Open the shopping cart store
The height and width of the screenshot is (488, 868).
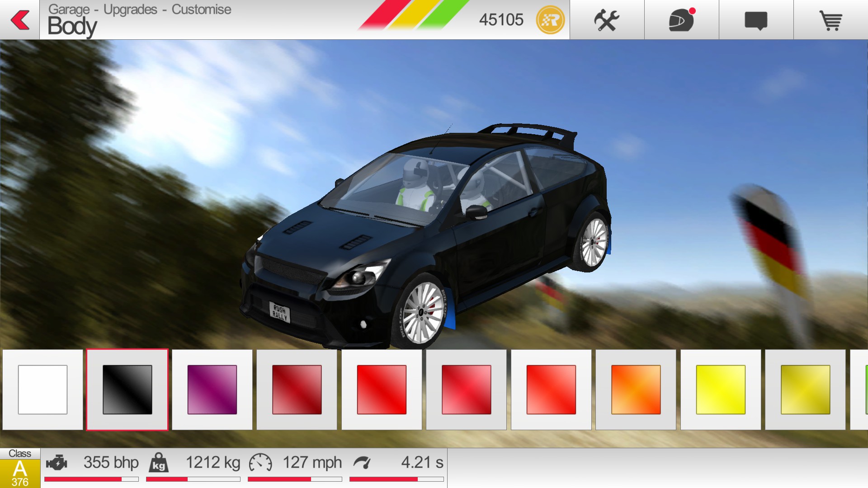click(830, 20)
